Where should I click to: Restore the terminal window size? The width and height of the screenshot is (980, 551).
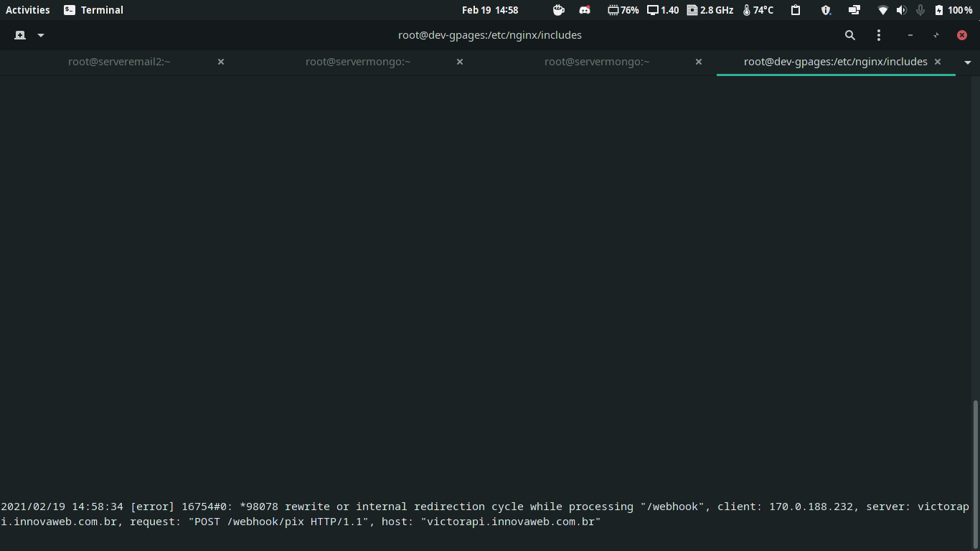coord(936,35)
